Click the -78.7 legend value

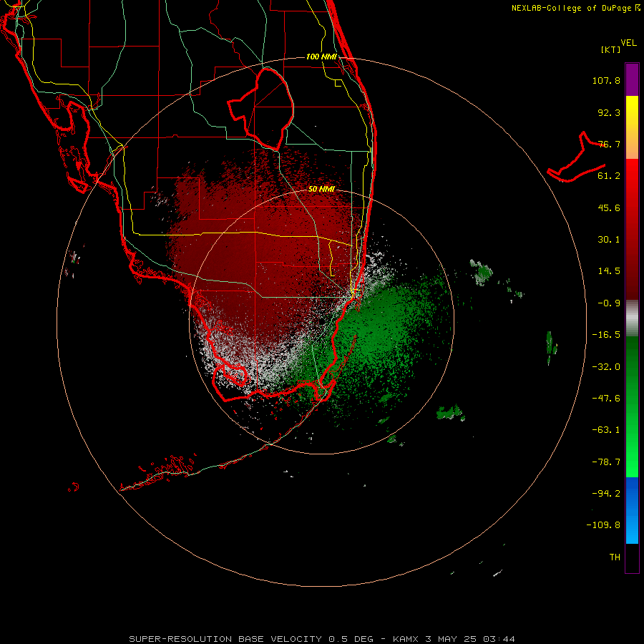[x=606, y=462]
